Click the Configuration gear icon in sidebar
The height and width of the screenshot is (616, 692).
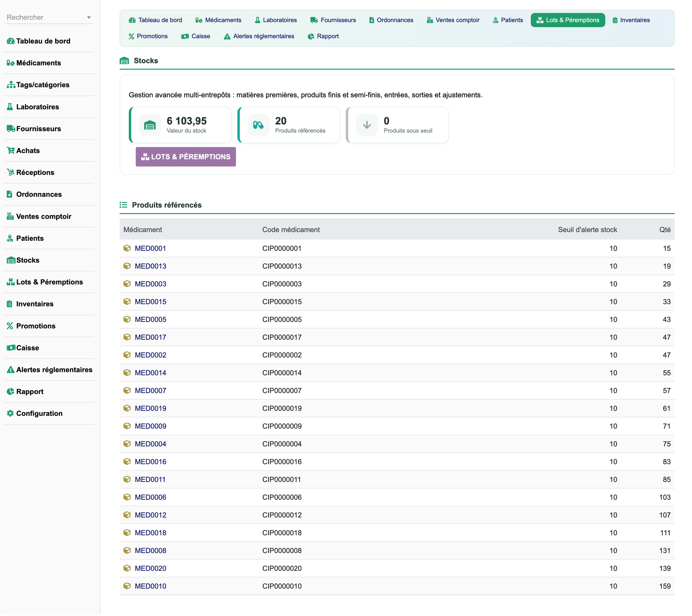10,414
